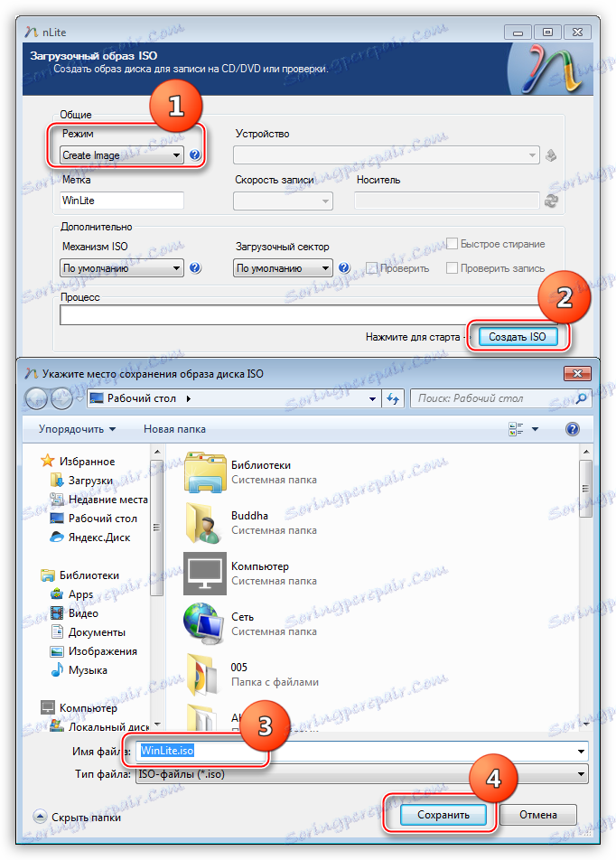Select the Библиотеки folder icon in file list
The height and width of the screenshot is (860, 616).
click(x=205, y=472)
